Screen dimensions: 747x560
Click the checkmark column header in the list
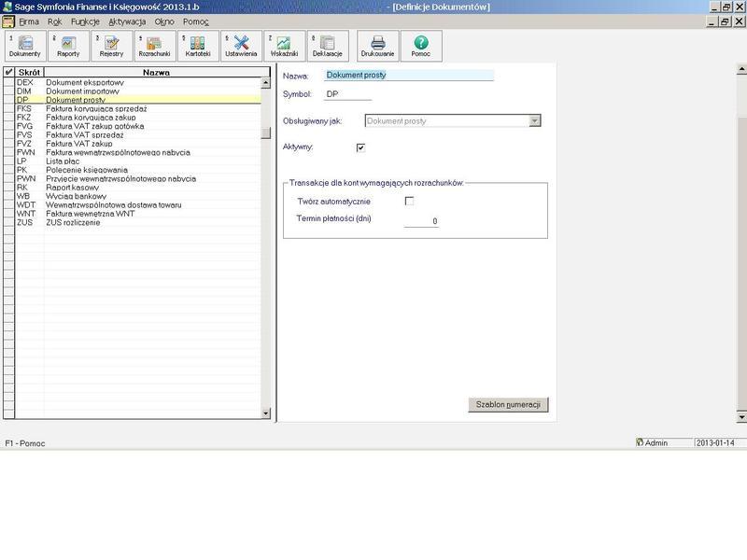(9, 73)
